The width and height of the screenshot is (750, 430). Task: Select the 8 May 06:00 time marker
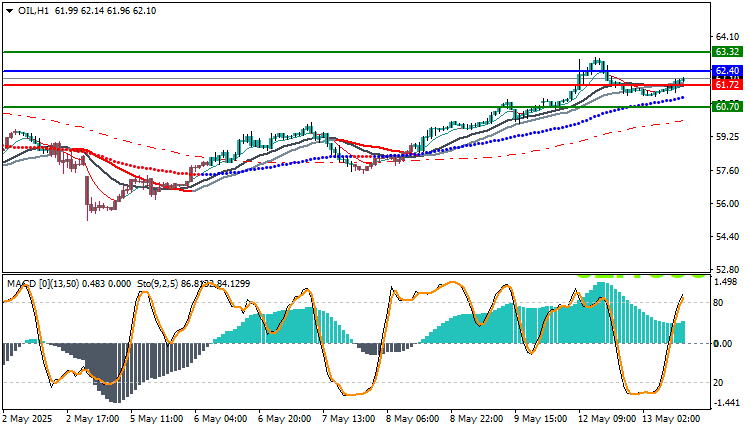(412, 419)
